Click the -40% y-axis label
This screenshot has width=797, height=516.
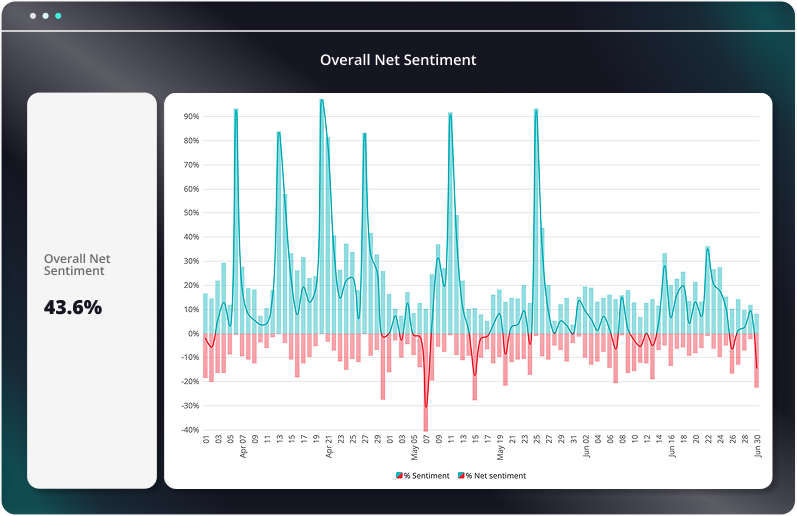[188, 430]
